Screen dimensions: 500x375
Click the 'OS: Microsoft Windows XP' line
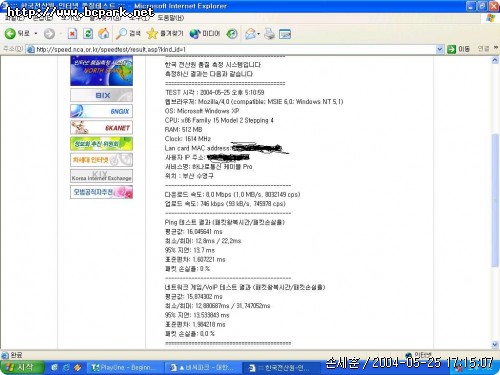pos(202,111)
